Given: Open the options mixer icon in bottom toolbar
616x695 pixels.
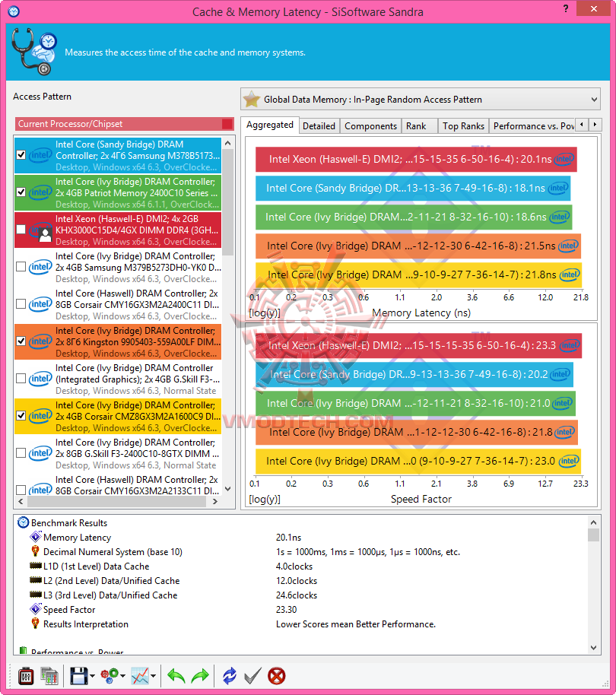Looking at the screenshot, I should 26,677.
